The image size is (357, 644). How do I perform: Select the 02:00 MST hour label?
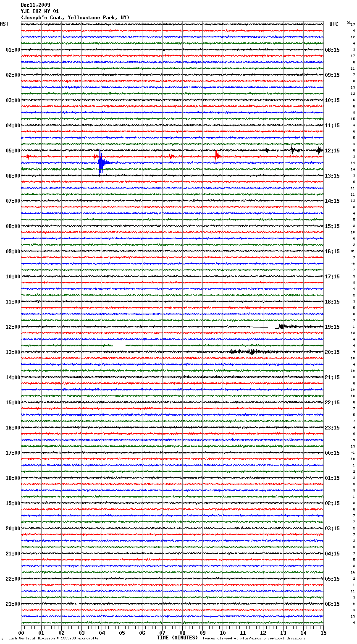pyautogui.click(x=13, y=75)
